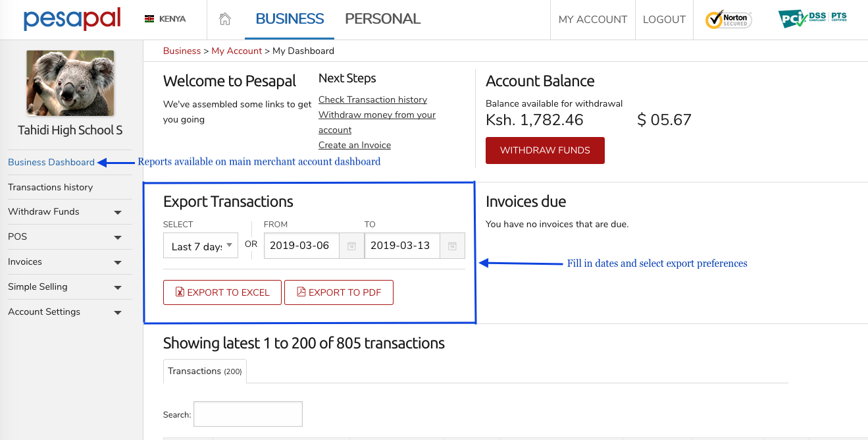Follow the Withdraw money from your account link
Viewport: 868px width, 440px height.
tap(377, 123)
